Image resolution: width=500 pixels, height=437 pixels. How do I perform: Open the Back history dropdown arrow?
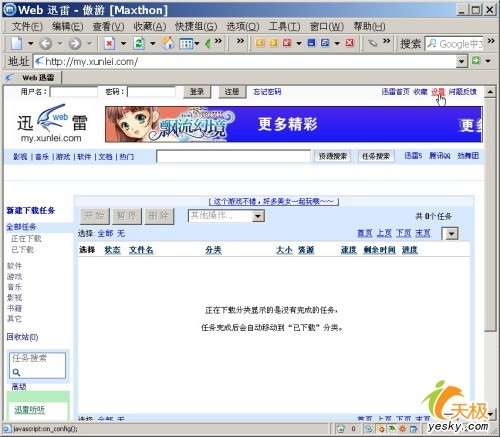[x=60, y=44]
